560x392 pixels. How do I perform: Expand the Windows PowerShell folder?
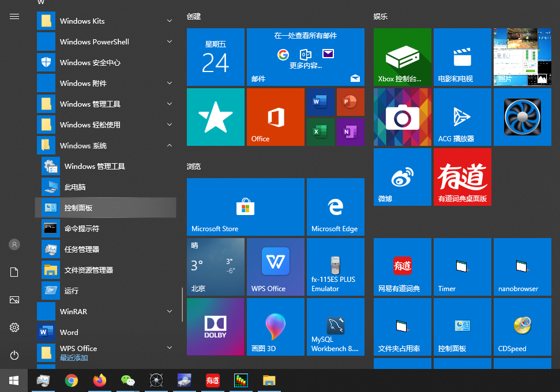pos(106,42)
